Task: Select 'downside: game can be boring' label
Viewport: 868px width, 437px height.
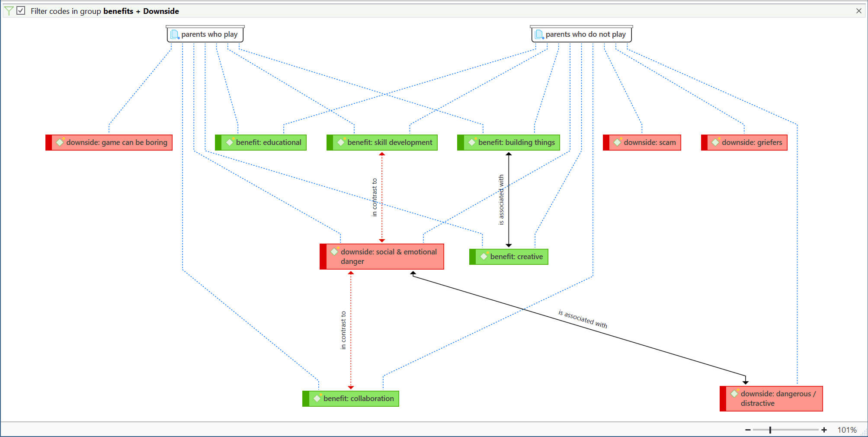Action: coord(117,142)
